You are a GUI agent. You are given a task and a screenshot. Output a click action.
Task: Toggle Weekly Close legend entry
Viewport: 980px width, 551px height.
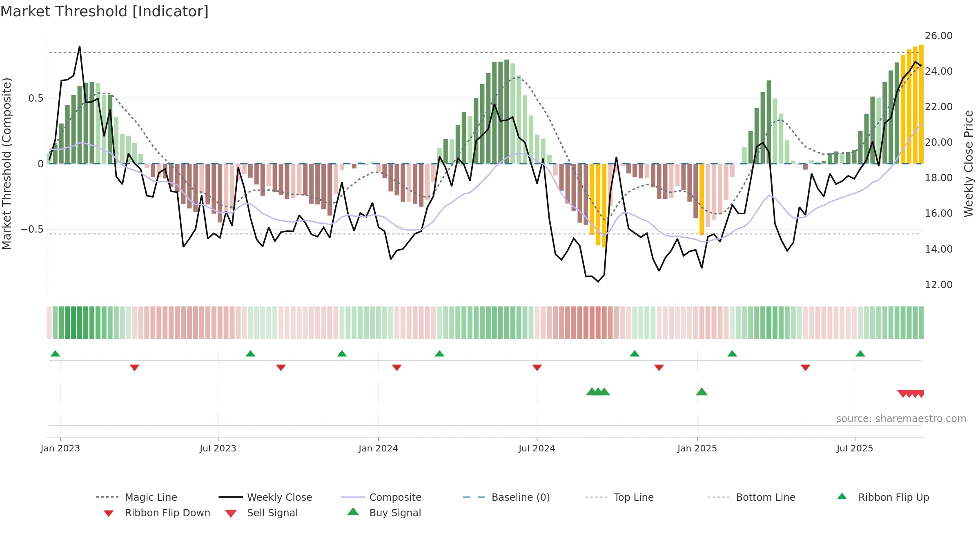(265, 497)
